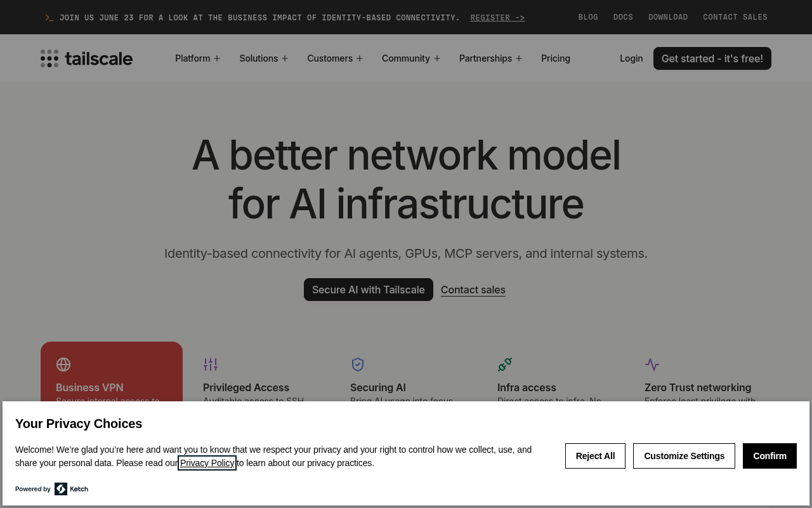Click the Infra access plug icon
The height and width of the screenshot is (508, 812).
[x=505, y=364]
